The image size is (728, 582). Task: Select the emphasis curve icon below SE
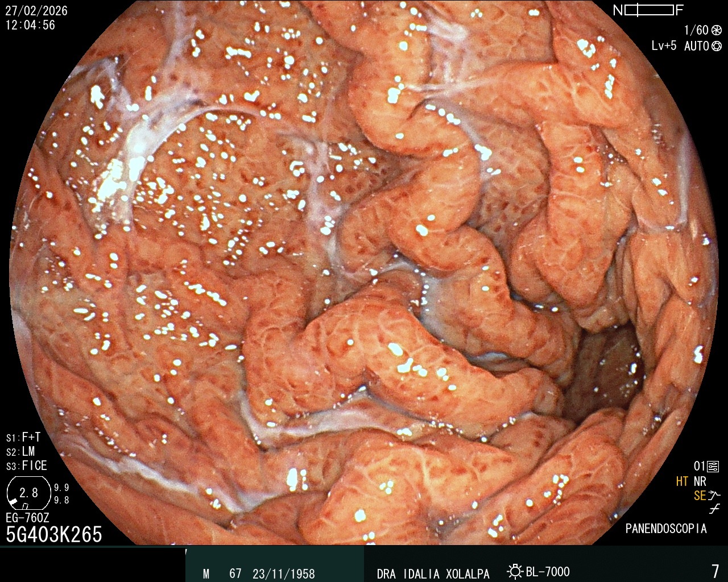click(x=715, y=508)
